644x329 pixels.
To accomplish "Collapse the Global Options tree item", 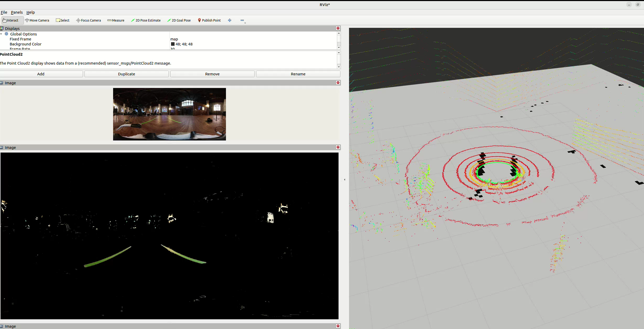I will click(1, 34).
